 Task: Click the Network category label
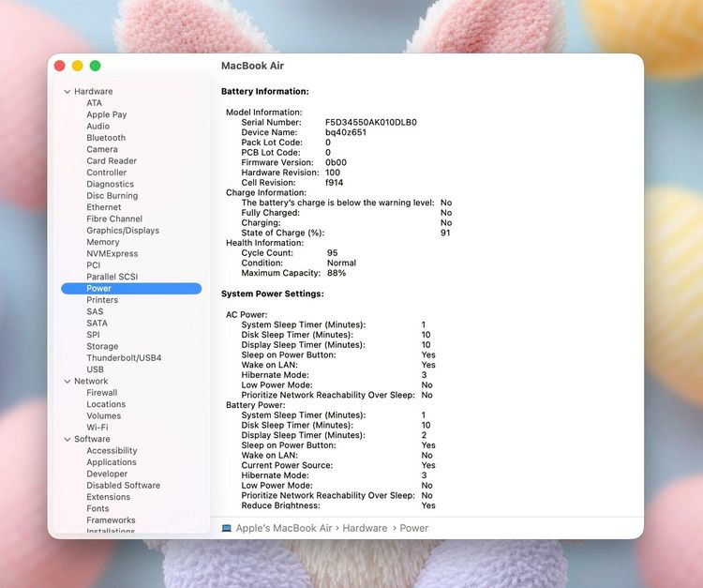pyautogui.click(x=91, y=382)
